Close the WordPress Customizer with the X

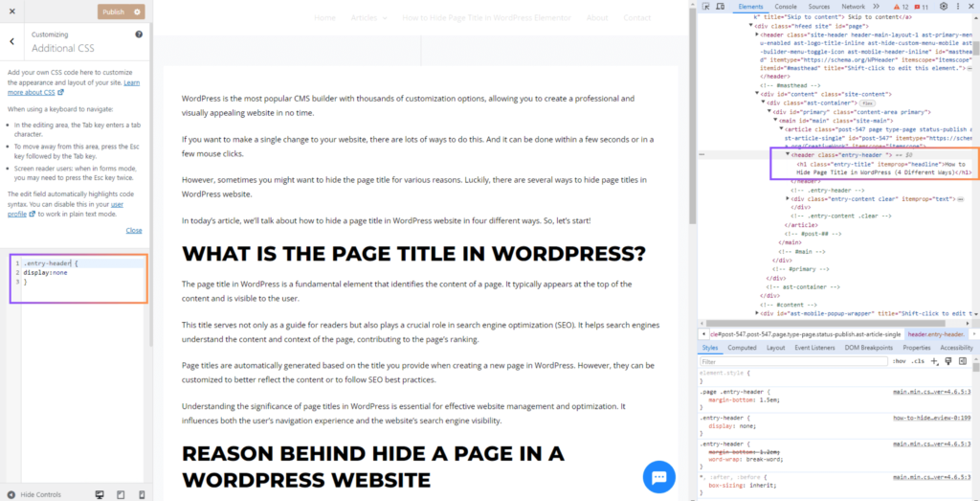pos(11,11)
